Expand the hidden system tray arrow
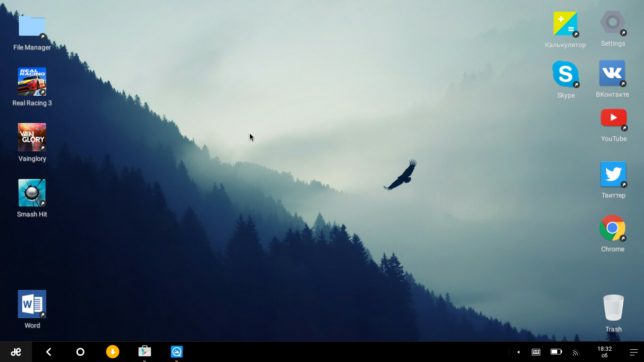The image size is (644, 362). pyautogui.click(x=518, y=352)
